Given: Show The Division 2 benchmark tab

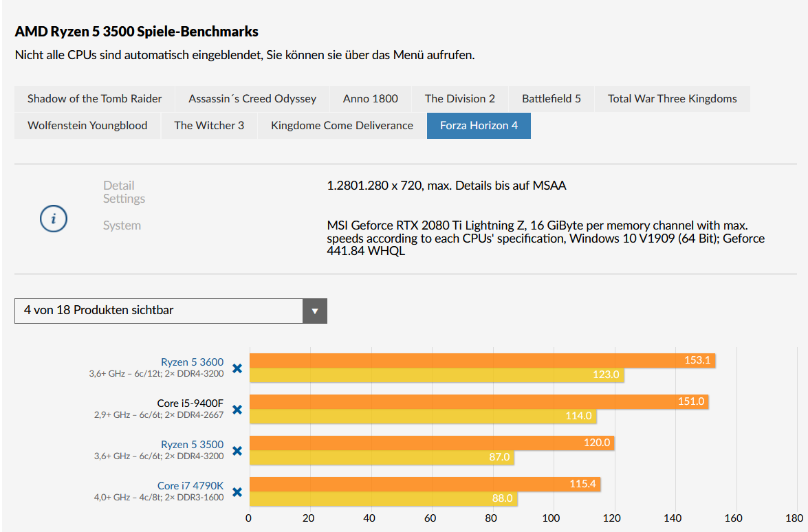Looking at the screenshot, I should [x=460, y=98].
